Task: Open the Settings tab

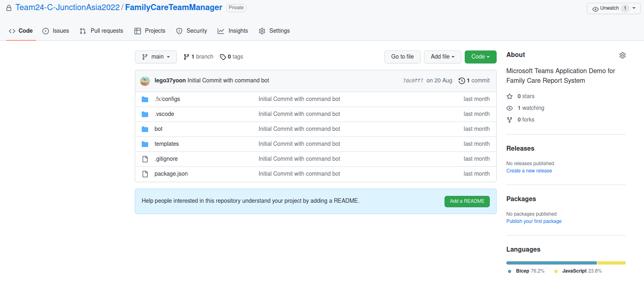Action: click(x=275, y=31)
